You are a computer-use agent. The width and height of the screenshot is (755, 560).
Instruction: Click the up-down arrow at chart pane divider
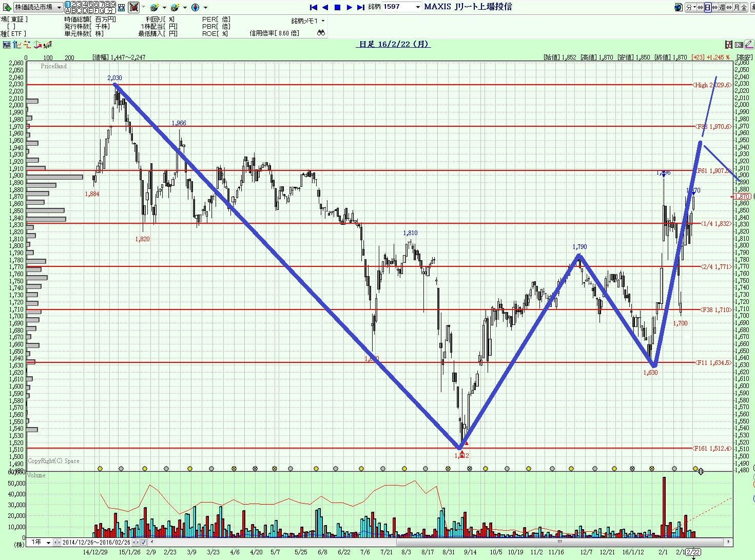(701, 471)
